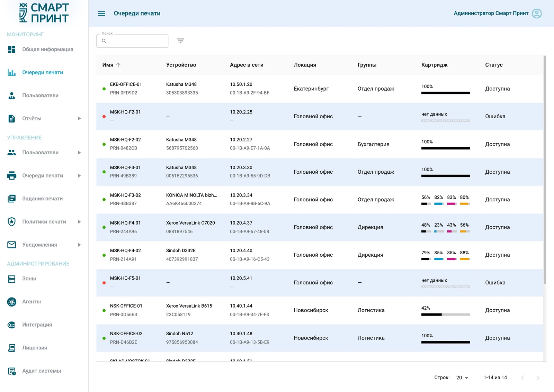The height and width of the screenshot is (392, 554).
Task: Expand the management Очереди печати submenu arrow
Action: point(79,176)
